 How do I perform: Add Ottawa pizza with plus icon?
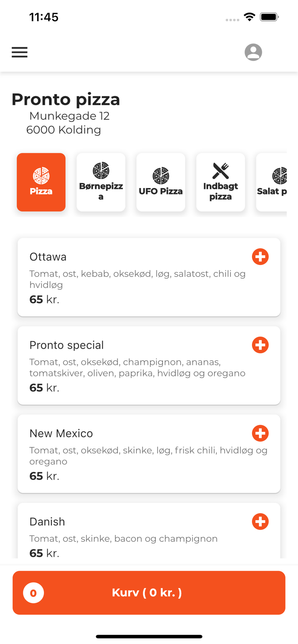point(260,257)
